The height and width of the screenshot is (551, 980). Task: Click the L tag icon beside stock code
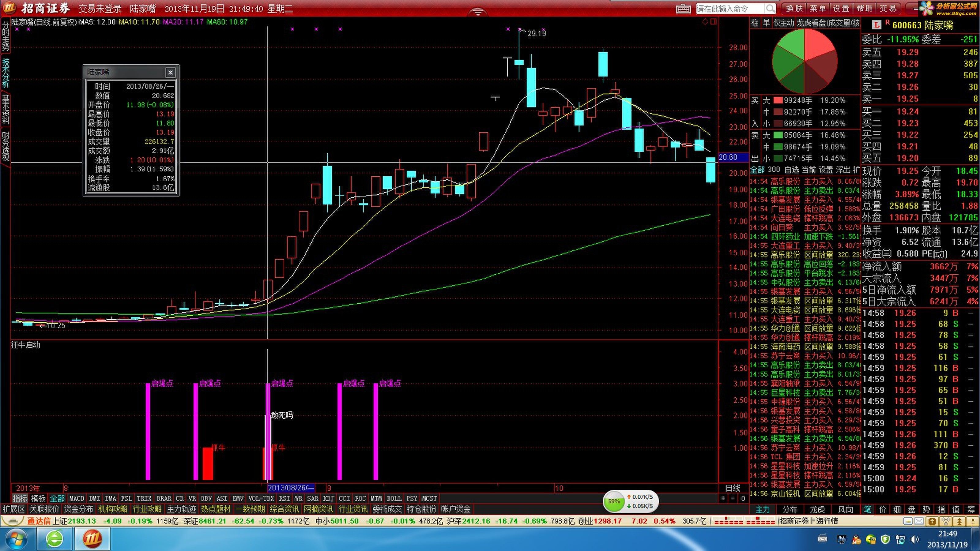[876, 25]
